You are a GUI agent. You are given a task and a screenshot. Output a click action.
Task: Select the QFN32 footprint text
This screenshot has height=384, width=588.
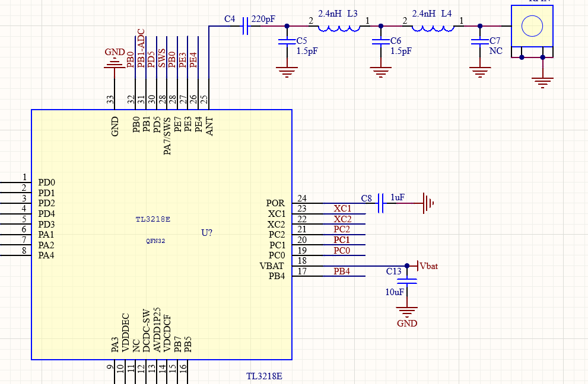(x=157, y=241)
